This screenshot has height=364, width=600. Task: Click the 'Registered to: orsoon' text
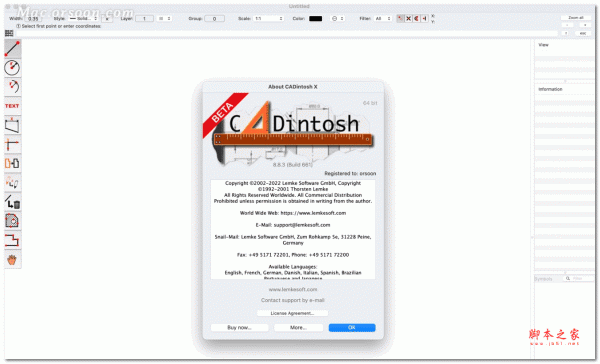350,173
